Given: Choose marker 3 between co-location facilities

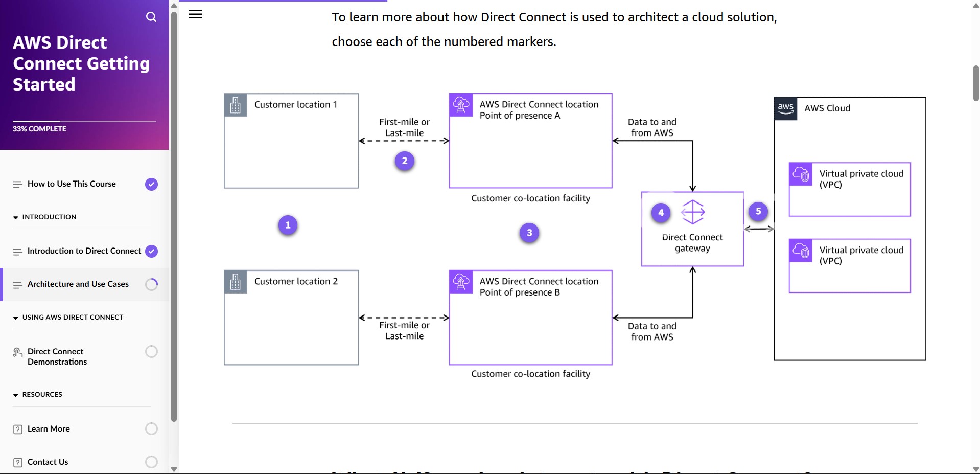Looking at the screenshot, I should pyautogui.click(x=530, y=233).
